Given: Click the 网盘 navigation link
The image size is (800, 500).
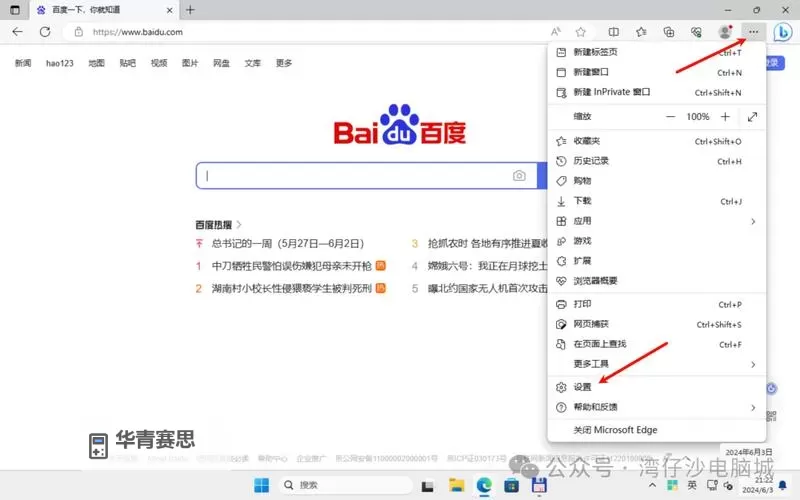Looking at the screenshot, I should click(221, 63).
